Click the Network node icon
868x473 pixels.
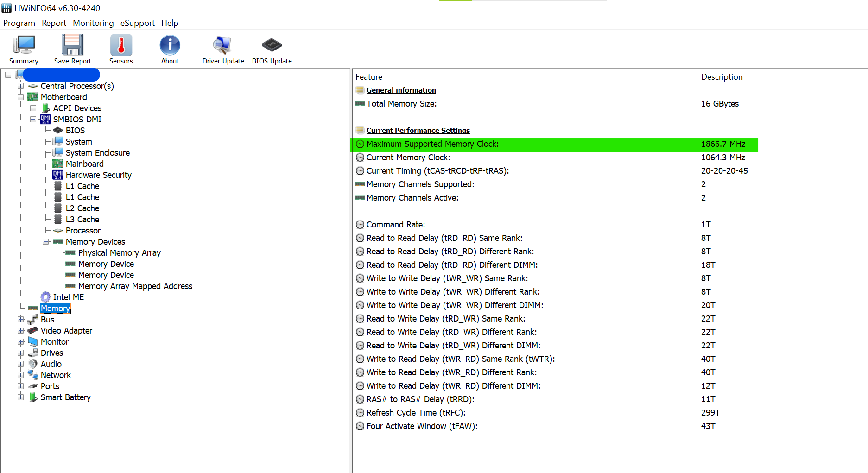coord(33,375)
